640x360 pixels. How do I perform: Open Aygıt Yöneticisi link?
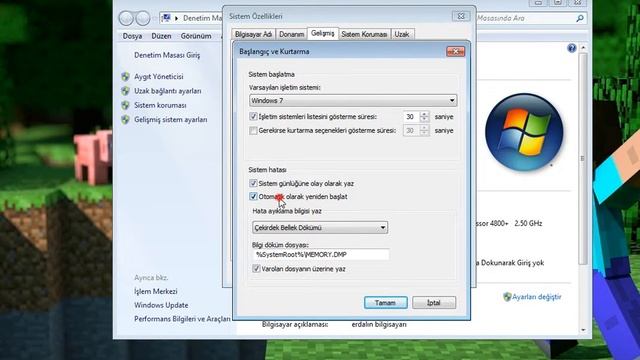pos(159,76)
